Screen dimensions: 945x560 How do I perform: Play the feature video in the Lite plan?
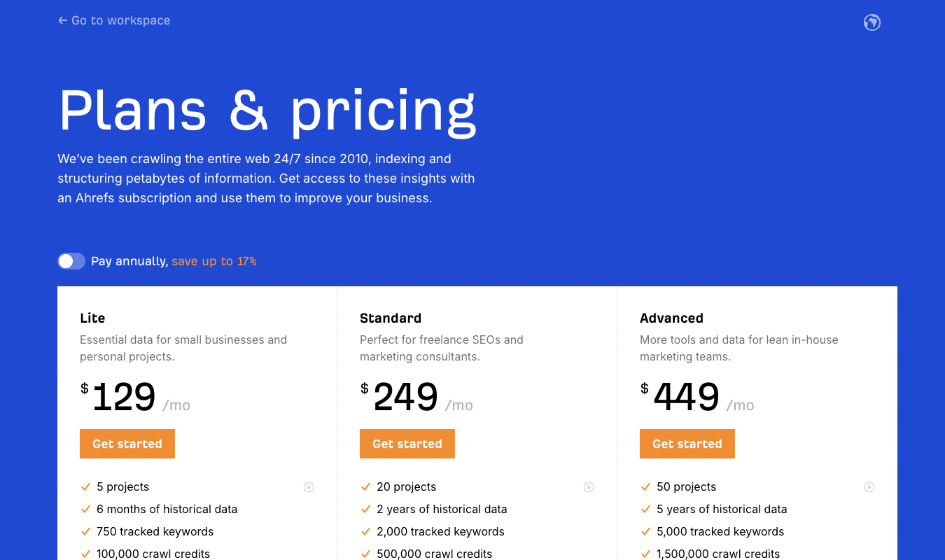[309, 486]
